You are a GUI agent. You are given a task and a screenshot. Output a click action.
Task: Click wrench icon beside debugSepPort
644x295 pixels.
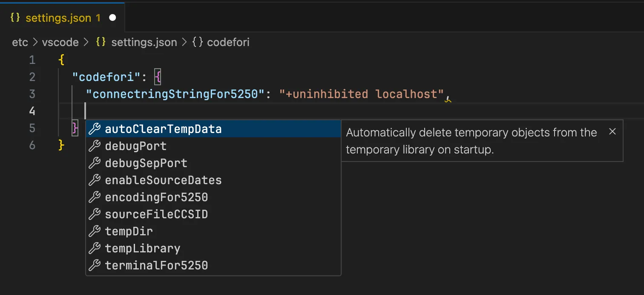click(x=94, y=163)
